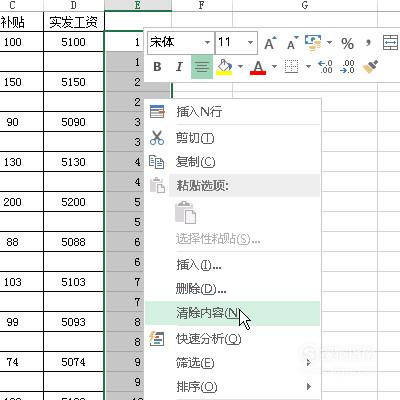
Task: Select cell containing 88 in column C
Action: 21,242
